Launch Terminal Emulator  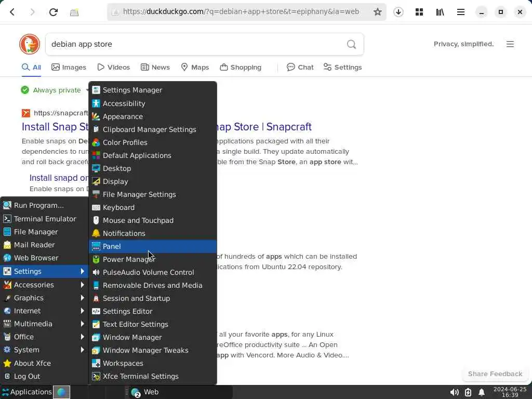(44, 219)
